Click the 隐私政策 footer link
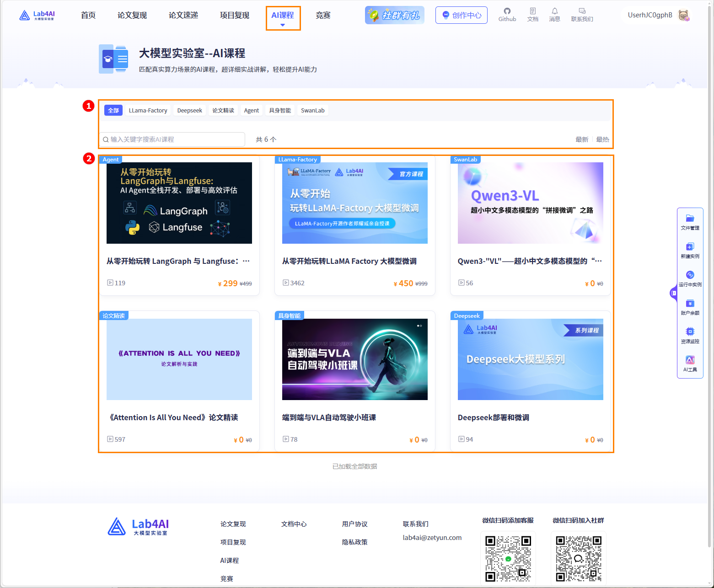The width and height of the screenshot is (714, 588). click(x=354, y=542)
